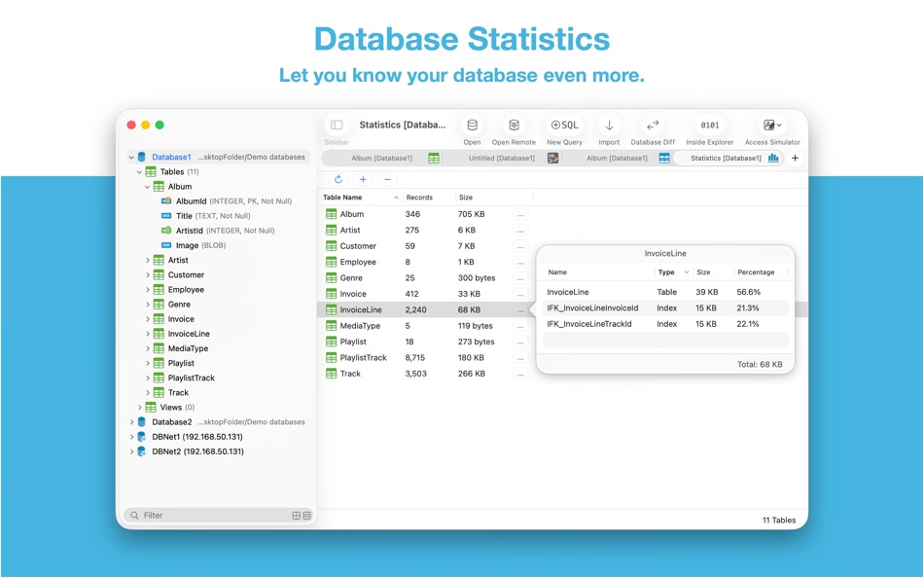Click the plus icon in the statistics panel

coord(363,179)
